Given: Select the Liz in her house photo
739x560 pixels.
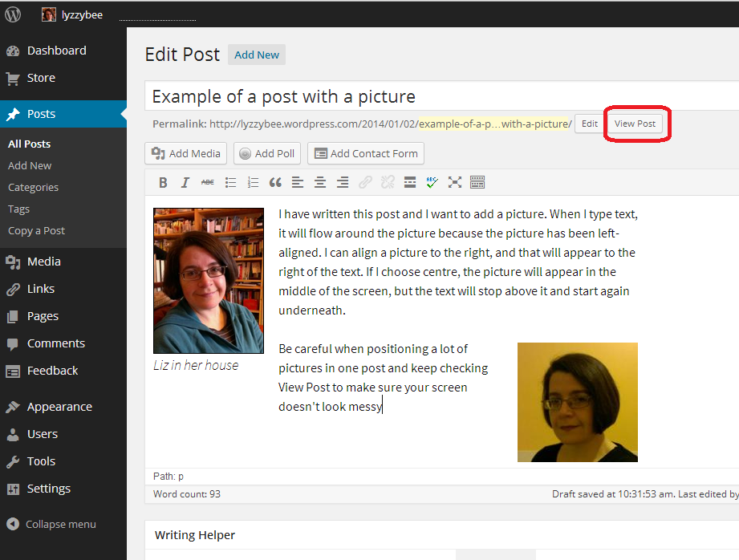Looking at the screenshot, I should tap(209, 281).
